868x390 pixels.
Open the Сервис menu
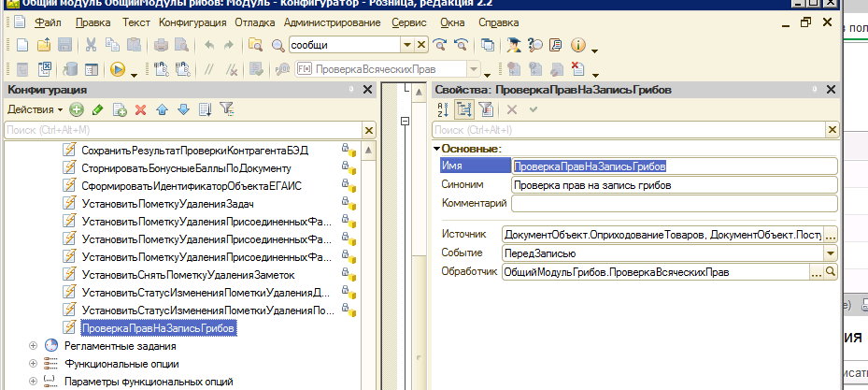408,22
